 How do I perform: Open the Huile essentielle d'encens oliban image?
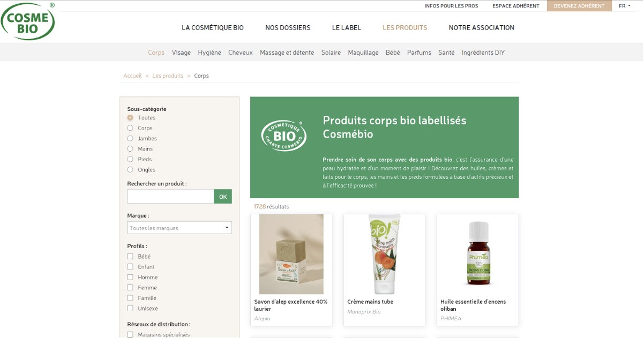pos(478,253)
